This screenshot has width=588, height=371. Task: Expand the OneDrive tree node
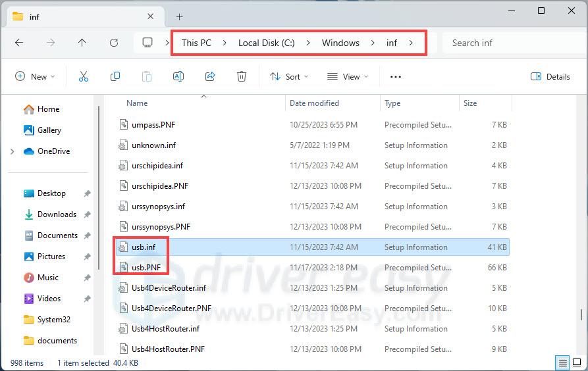[x=13, y=151]
